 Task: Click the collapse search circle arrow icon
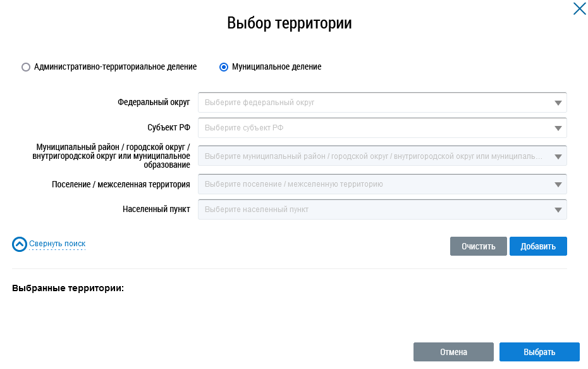click(x=20, y=244)
